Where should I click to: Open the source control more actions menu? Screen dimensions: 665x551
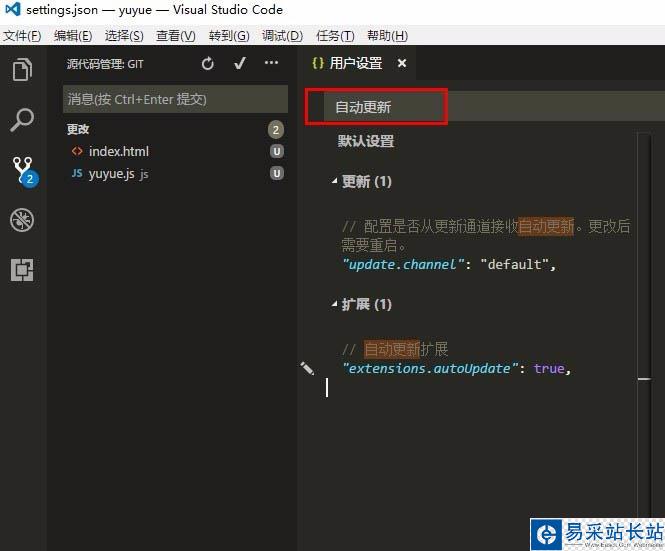(271, 63)
